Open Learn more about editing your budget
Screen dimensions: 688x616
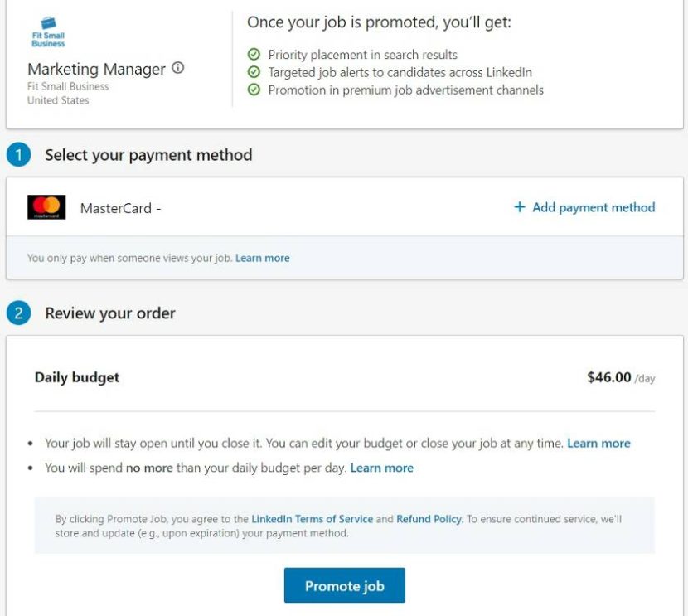point(598,443)
